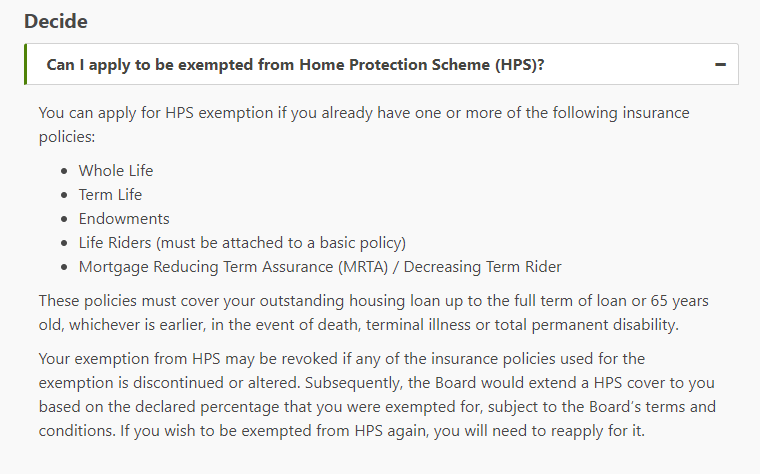The height and width of the screenshot is (474, 760).
Task: Click the "(must be attached to a basic policy)" note
Action: tap(281, 242)
